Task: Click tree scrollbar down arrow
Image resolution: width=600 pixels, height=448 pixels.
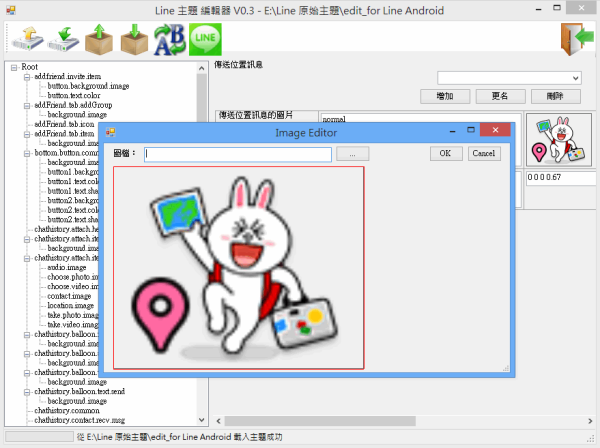Action: click(x=202, y=420)
